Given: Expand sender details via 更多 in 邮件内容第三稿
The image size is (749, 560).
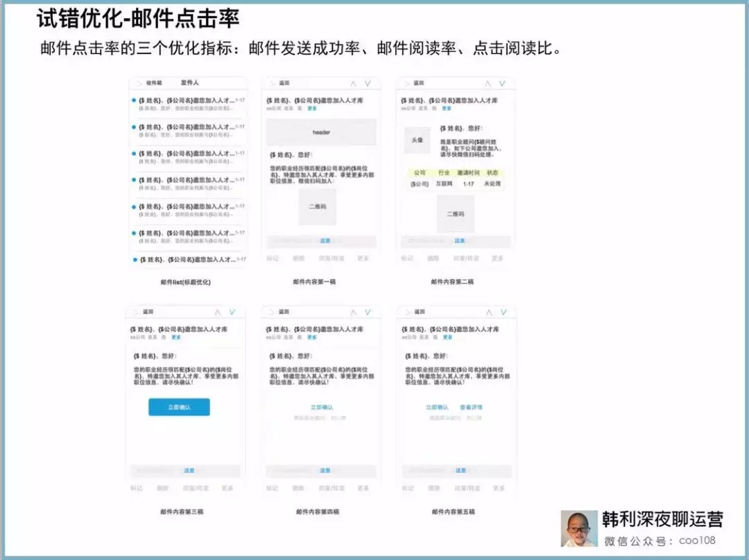Looking at the screenshot, I should [x=176, y=338].
